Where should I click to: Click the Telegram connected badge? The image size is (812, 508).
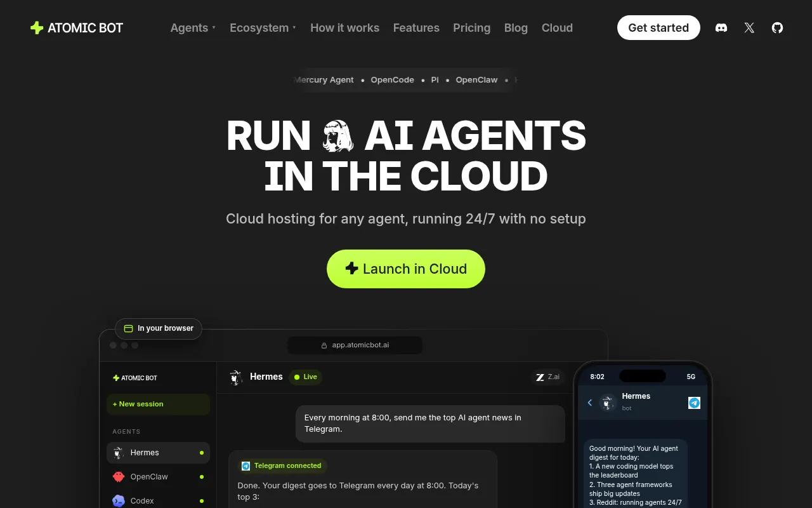282,466
